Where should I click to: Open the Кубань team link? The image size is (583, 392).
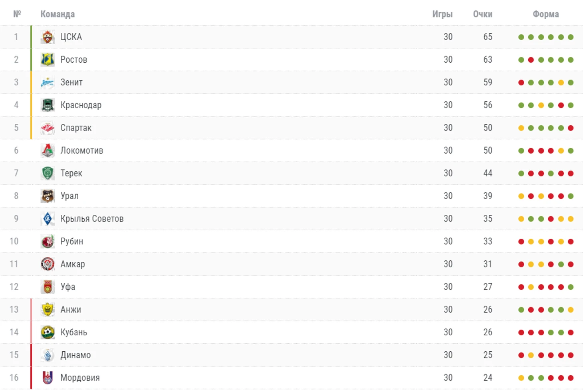(x=73, y=333)
